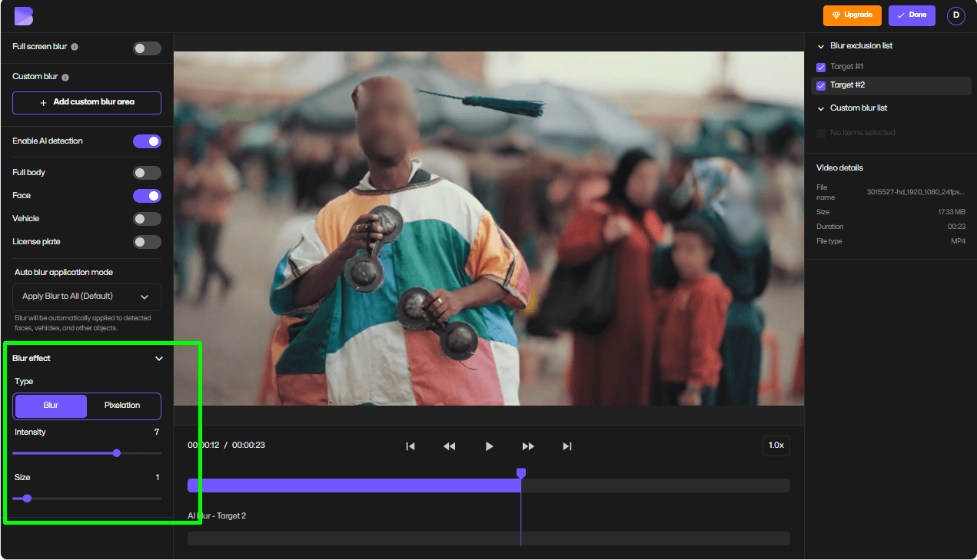The image size is (977, 560).
Task: Click the Full screen blur info icon
Action: coord(75,47)
